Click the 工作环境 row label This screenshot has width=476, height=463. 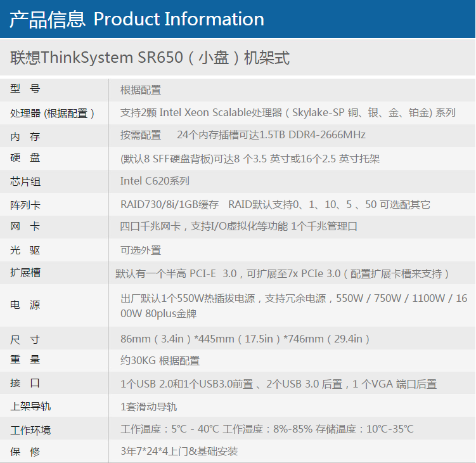30,430
